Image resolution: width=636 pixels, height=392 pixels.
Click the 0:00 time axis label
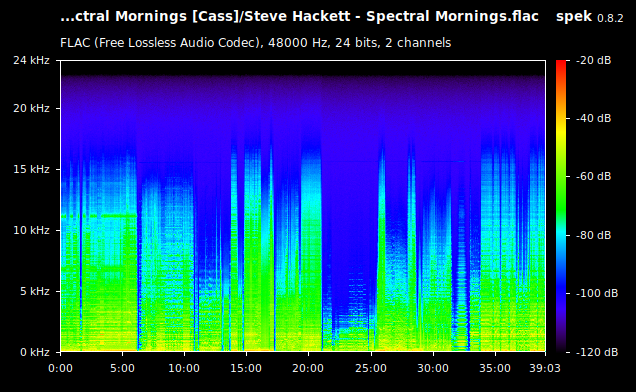[60, 368]
